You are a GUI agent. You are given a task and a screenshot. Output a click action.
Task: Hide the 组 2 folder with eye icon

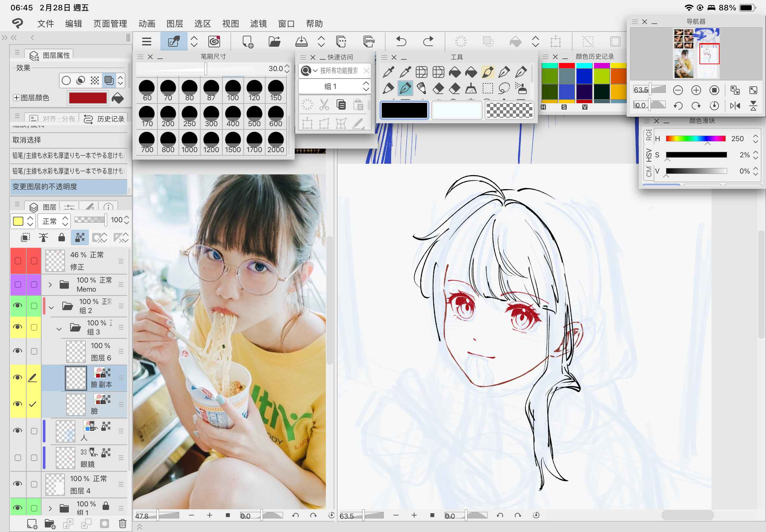(x=18, y=306)
